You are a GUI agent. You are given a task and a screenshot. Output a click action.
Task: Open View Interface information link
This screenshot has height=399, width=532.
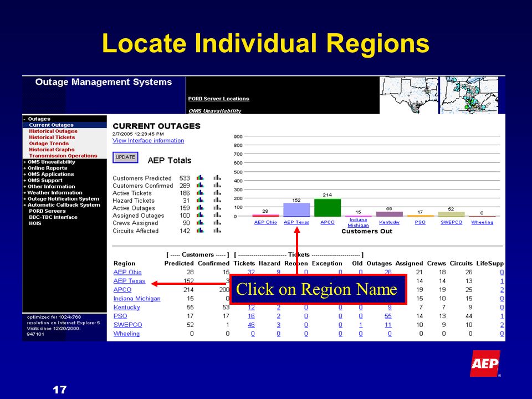[149, 140]
